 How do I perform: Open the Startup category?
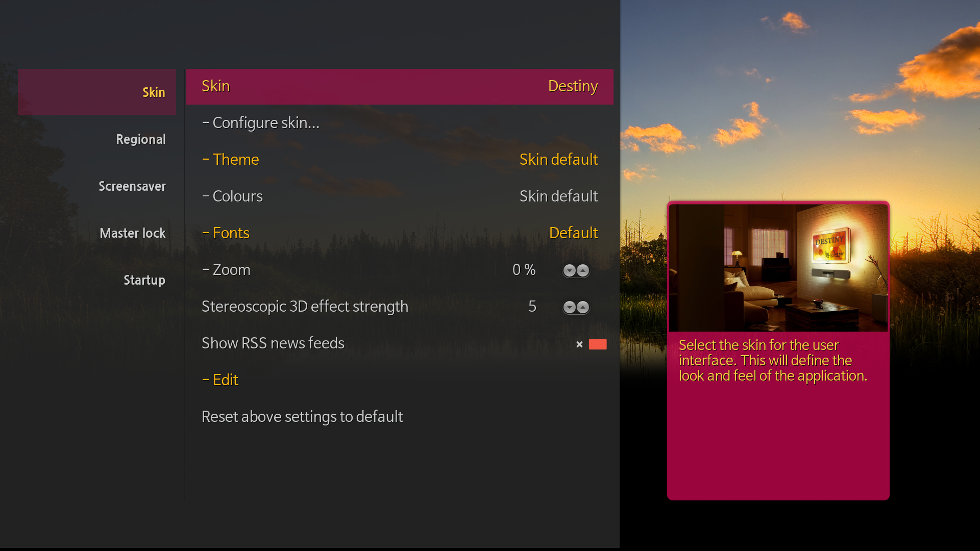coord(144,280)
